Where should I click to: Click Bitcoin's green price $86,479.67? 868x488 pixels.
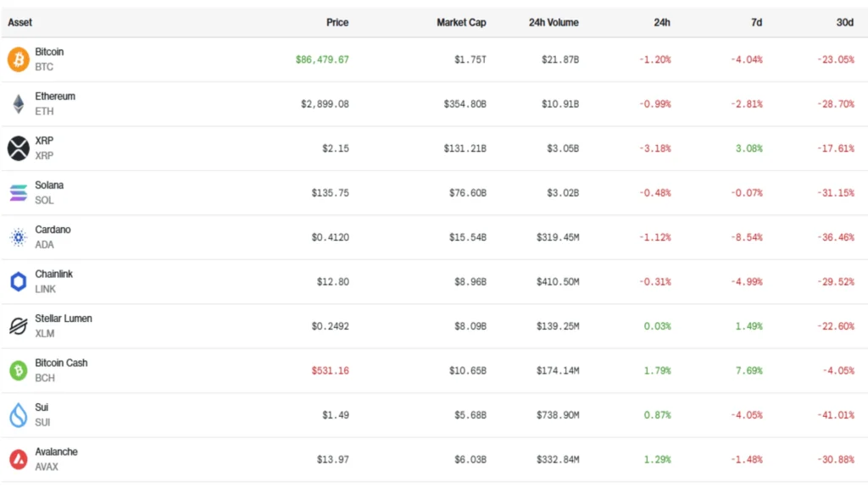click(322, 59)
